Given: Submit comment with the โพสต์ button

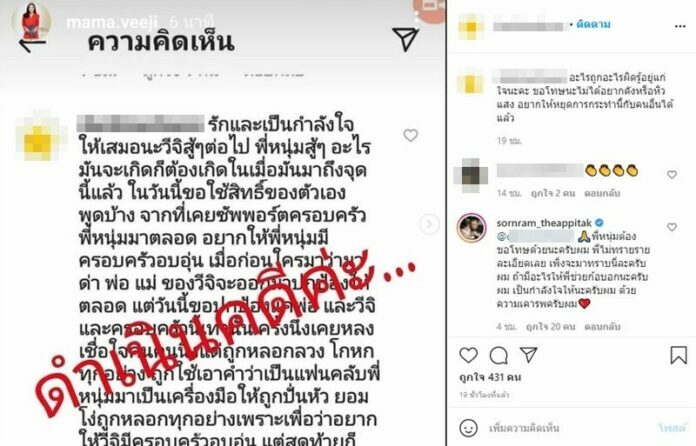Looking at the screenshot, I should tap(672, 428).
